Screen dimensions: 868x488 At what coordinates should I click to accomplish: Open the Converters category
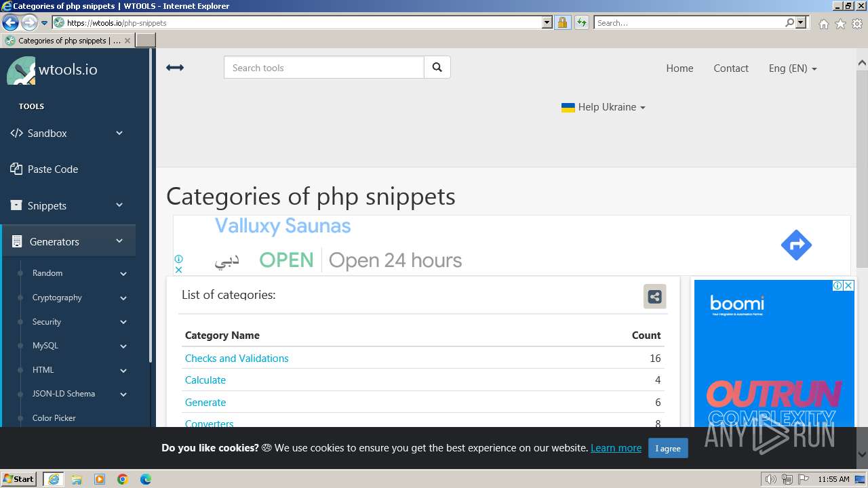210,423
